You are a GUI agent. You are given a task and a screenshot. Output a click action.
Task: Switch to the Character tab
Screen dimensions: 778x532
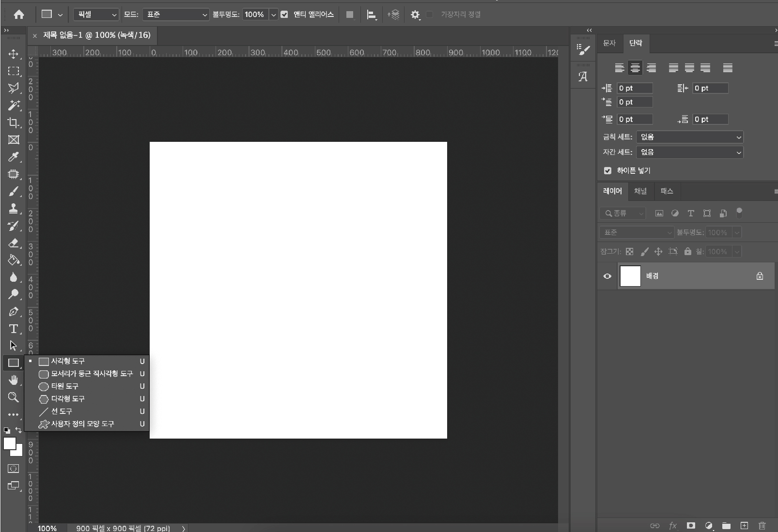pos(609,43)
